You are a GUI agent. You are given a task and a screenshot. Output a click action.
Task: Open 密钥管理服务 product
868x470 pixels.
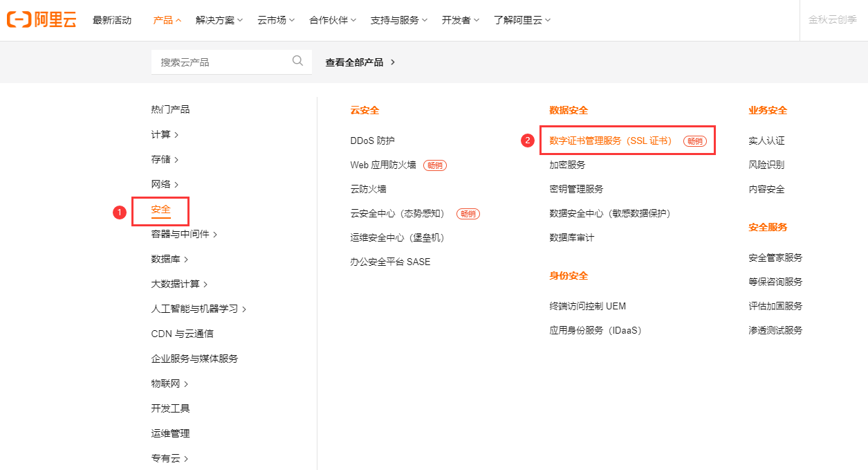tap(576, 189)
